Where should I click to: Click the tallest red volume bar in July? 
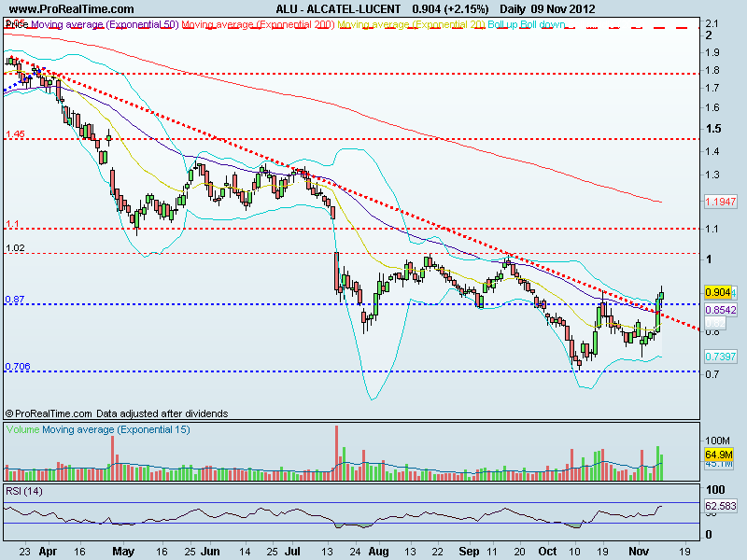337,453
